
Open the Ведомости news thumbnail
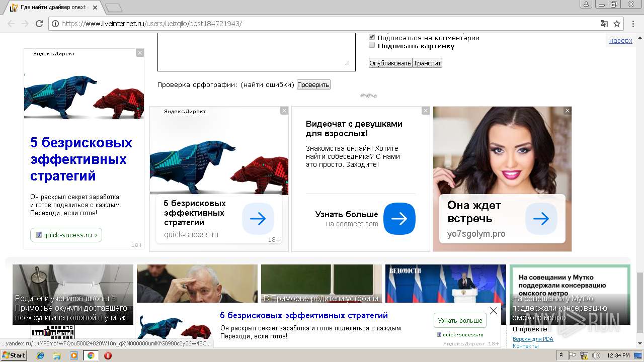coord(446,284)
